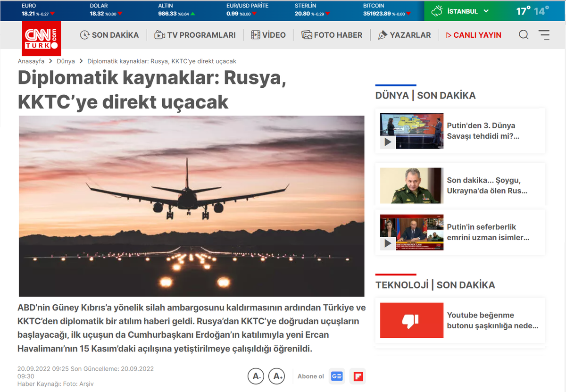
Task: Click the article title breadcrumb link
Action: 162,61
